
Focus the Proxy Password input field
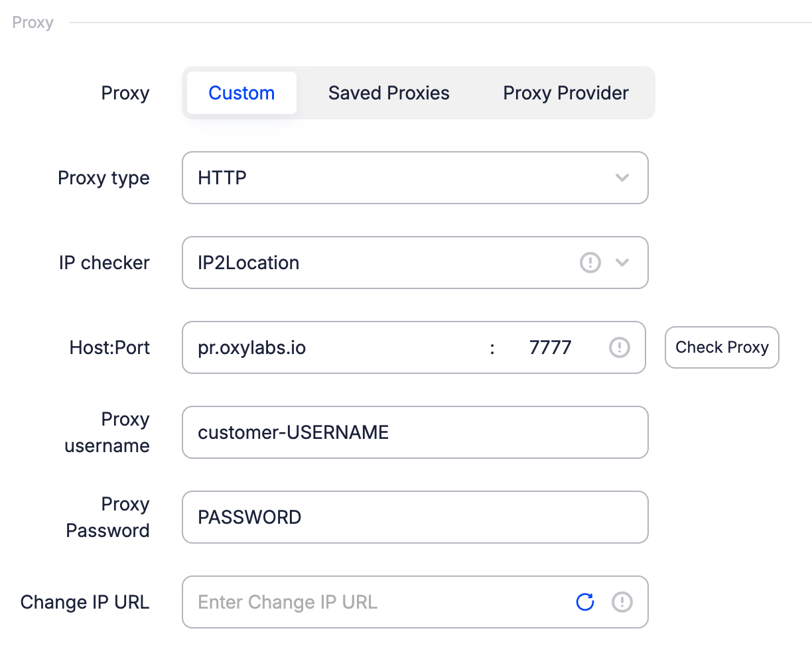tap(415, 517)
